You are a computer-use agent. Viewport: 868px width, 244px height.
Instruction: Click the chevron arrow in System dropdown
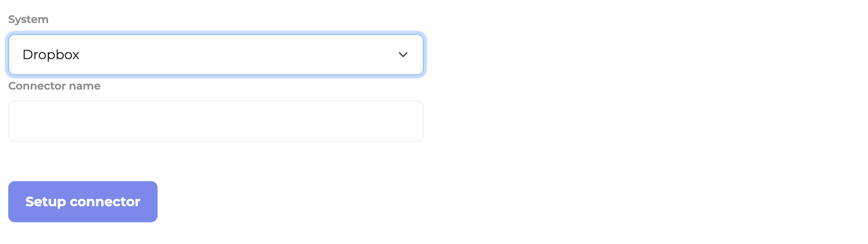(x=403, y=55)
